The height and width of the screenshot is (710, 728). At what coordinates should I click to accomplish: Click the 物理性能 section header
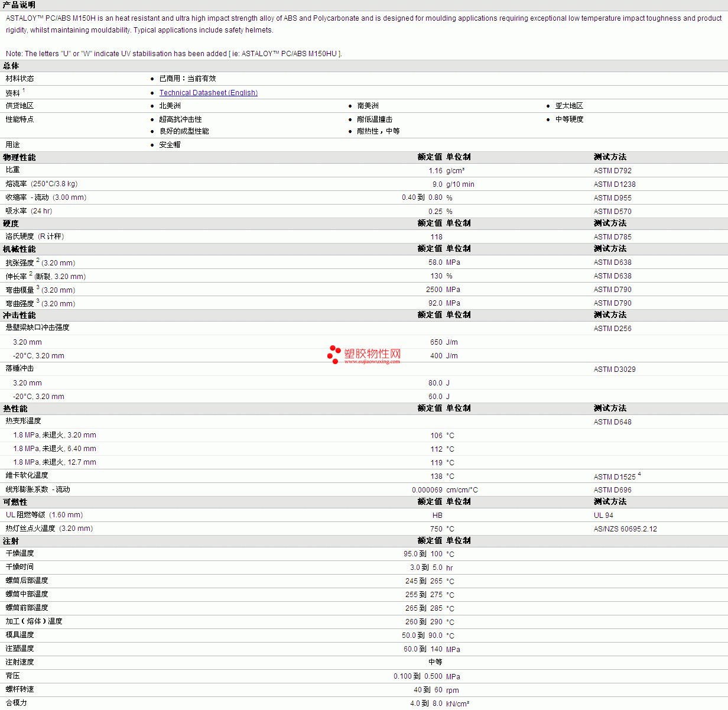(19, 157)
